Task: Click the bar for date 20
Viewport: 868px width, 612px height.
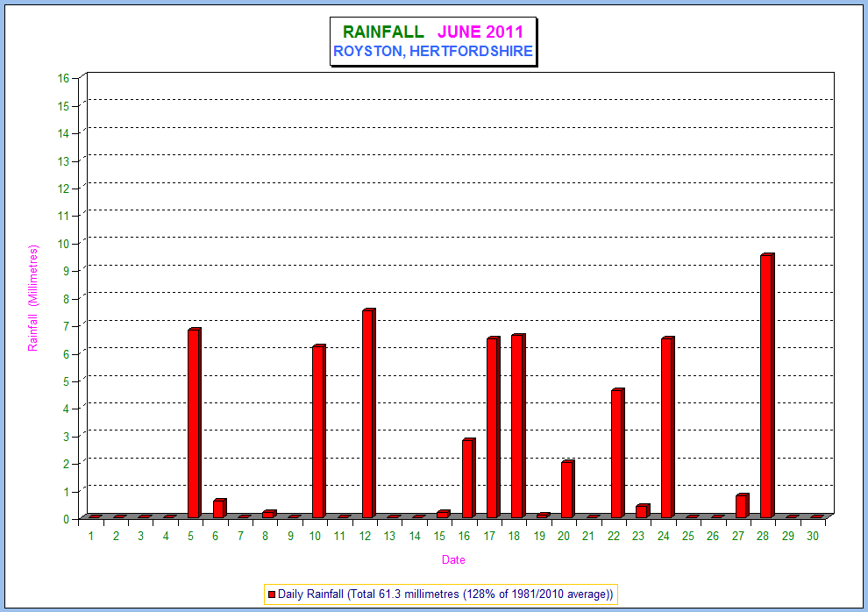Action: (567, 489)
